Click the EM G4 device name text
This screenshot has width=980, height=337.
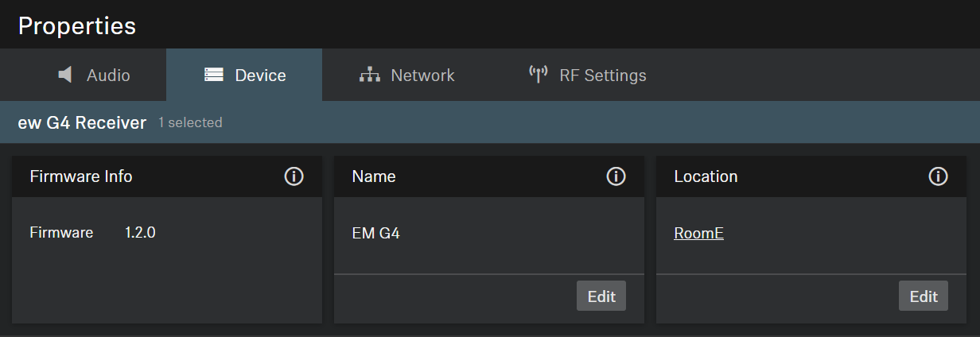pos(375,234)
